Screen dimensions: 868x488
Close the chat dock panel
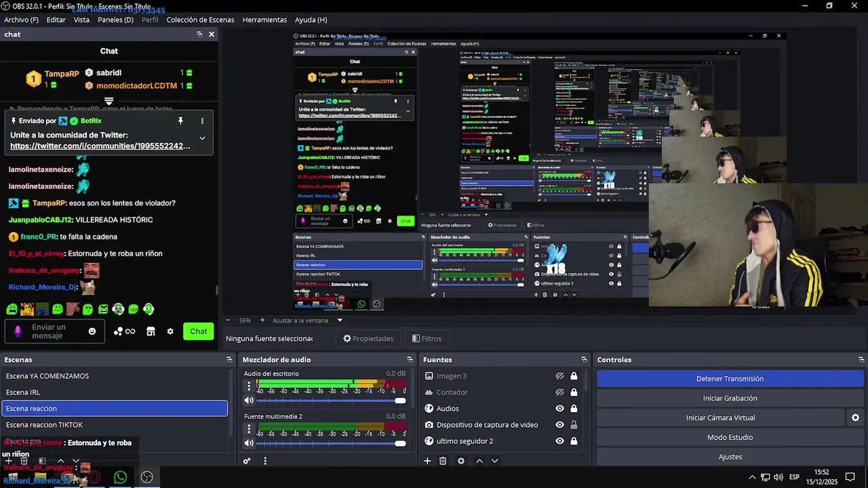point(212,34)
